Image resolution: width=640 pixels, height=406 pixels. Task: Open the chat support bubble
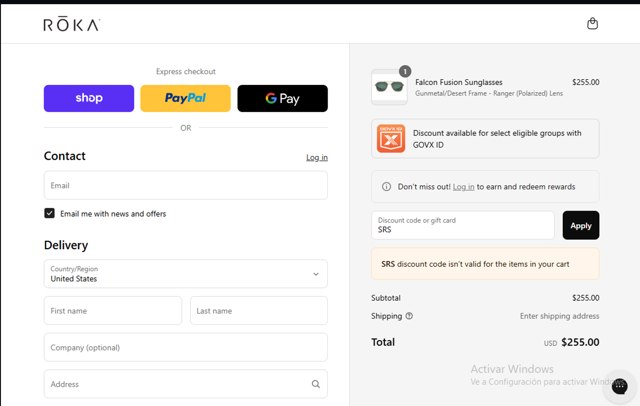(620, 386)
